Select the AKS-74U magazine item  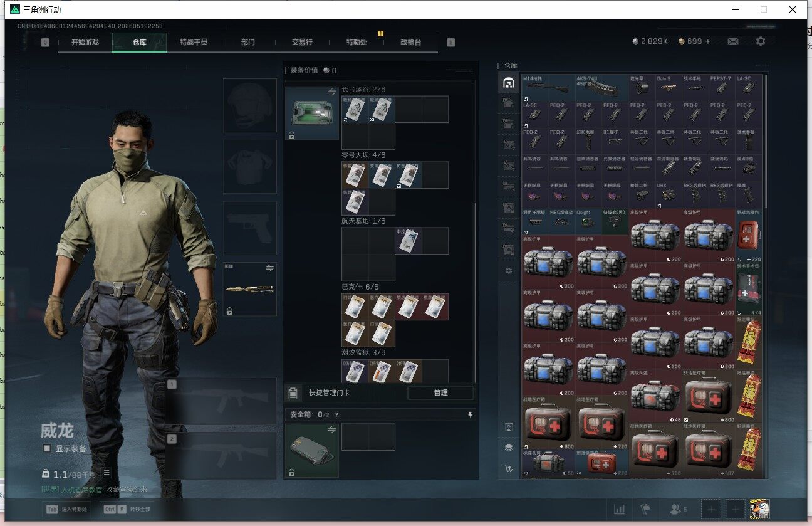601,88
